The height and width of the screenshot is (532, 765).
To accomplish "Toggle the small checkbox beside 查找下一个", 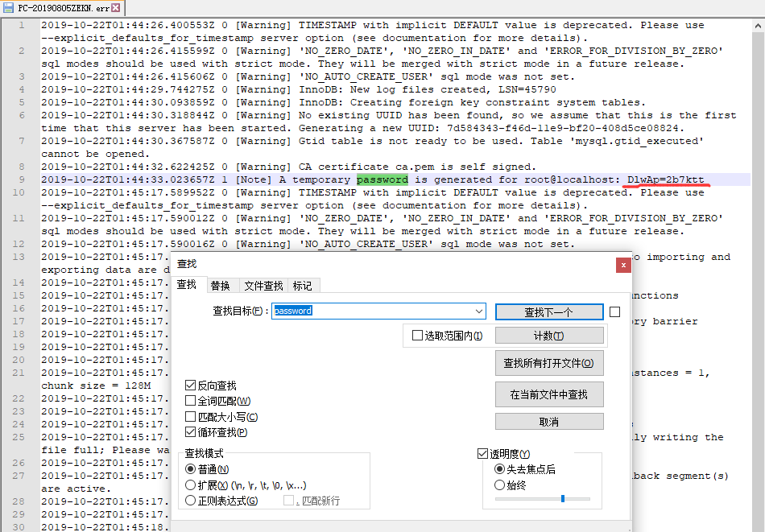I will 615,311.
